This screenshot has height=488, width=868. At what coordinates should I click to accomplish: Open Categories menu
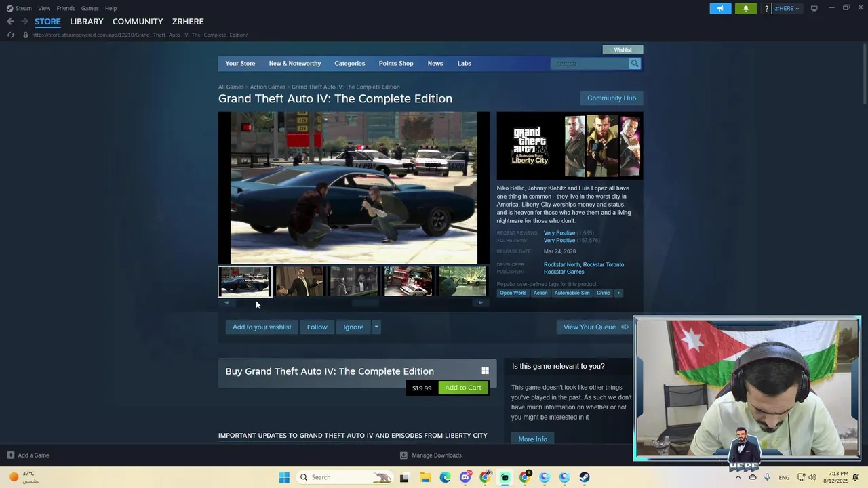(x=349, y=63)
